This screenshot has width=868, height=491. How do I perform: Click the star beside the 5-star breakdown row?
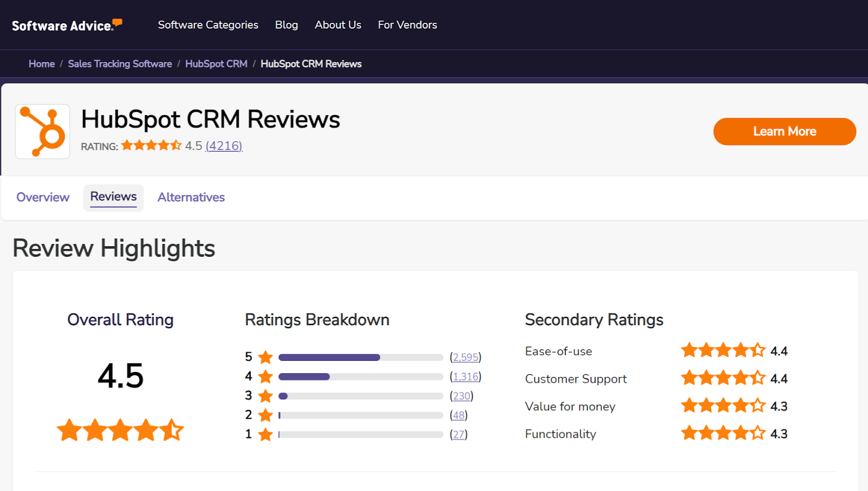265,357
